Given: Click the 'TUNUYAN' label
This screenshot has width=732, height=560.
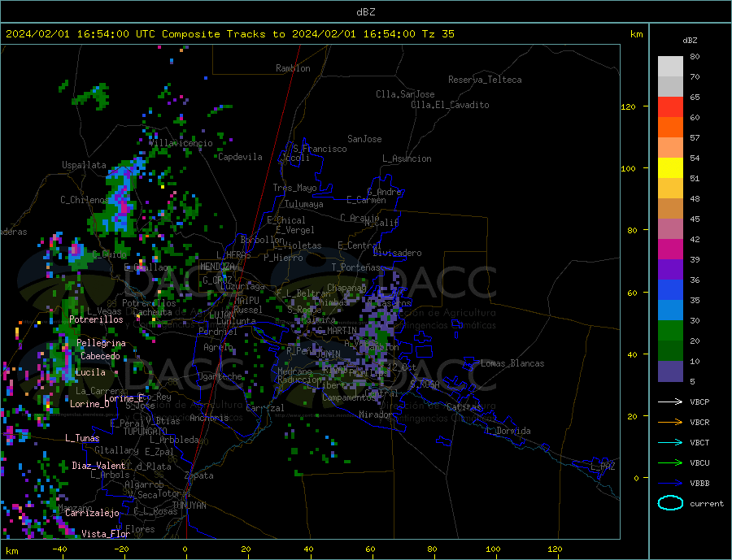Looking at the screenshot, I should pos(189,506).
